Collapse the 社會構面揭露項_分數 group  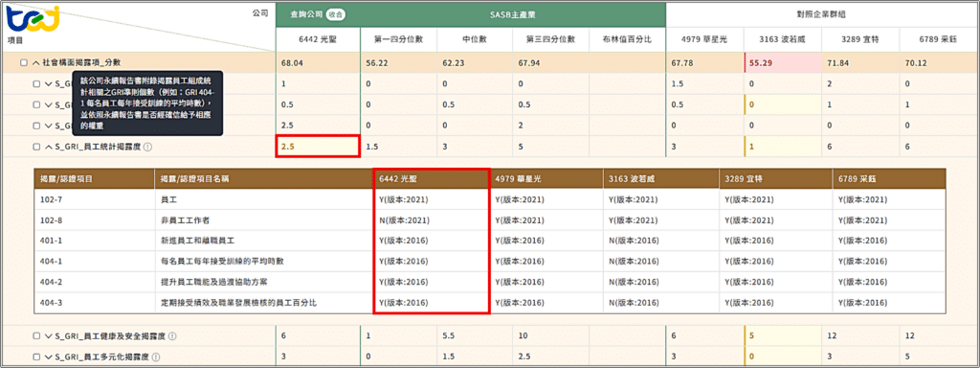(35, 62)
